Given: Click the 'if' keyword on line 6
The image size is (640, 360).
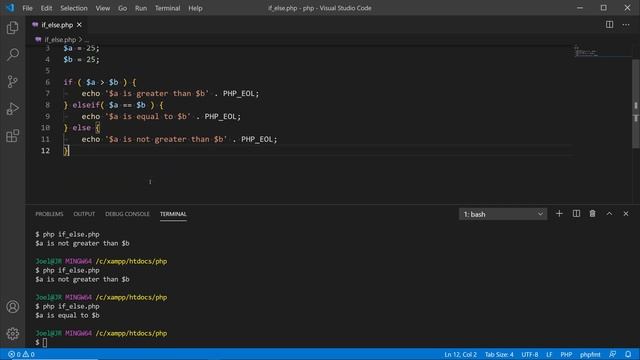Looking at the screenshot, I should 68,82.
